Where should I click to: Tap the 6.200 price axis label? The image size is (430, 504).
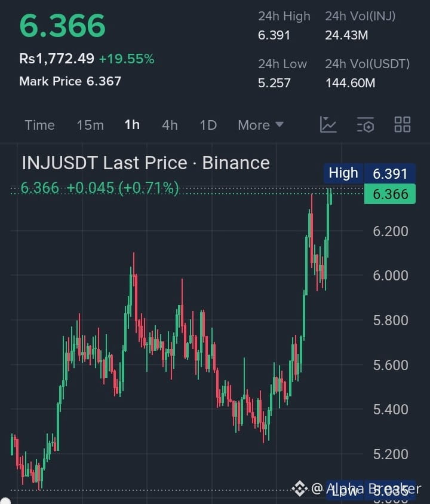pos(391,231)
